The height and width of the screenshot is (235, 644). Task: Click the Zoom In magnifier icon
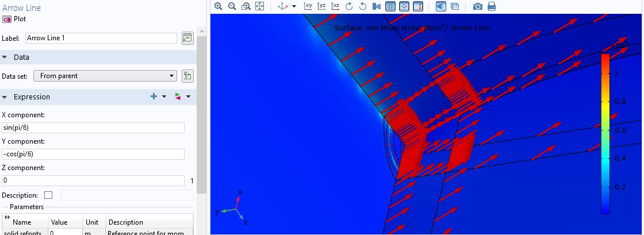tap(218, 6)
